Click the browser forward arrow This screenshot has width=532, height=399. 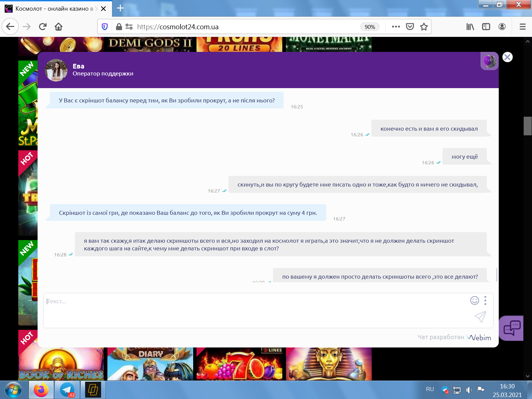[27, 27]
